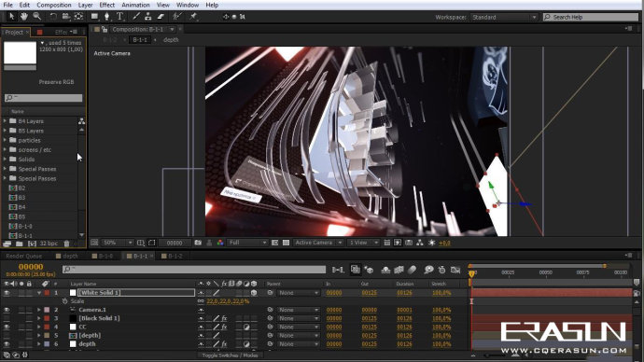Toggle 3D layer switch on White Solid 1
The width and height of the screenshot is (644, 362).
tap(254, 293)
